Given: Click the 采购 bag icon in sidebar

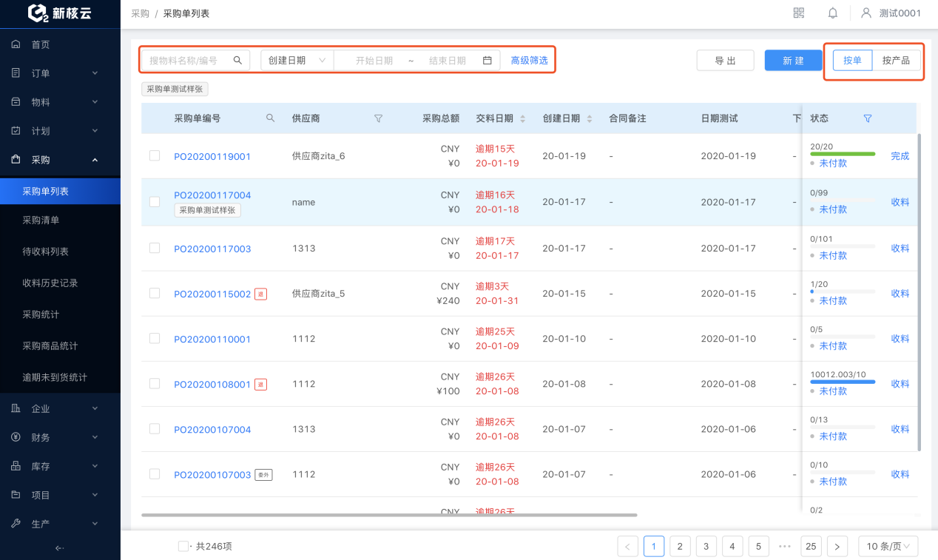Looking at the screenshot, I should click(x=16, y=160).
